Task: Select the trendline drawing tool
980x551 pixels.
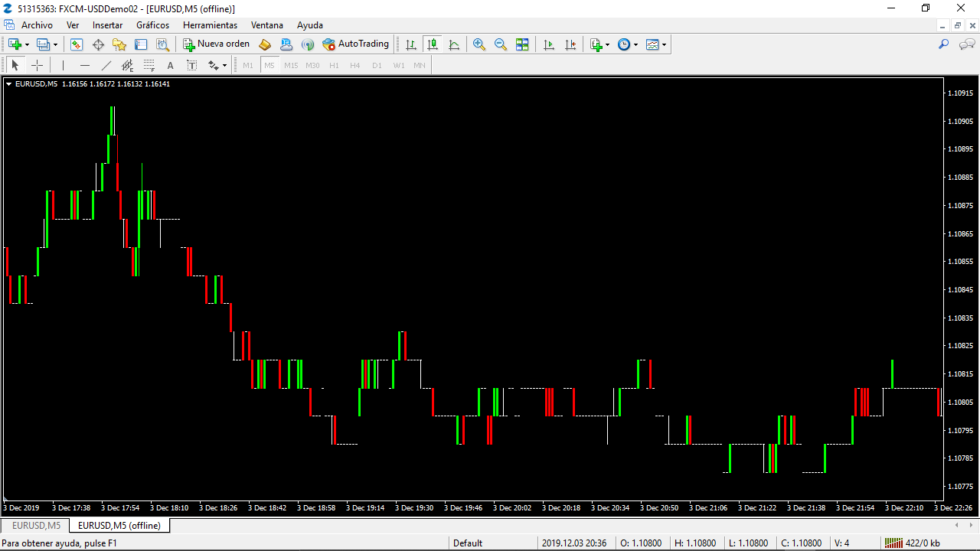Action: coord(106,65)
